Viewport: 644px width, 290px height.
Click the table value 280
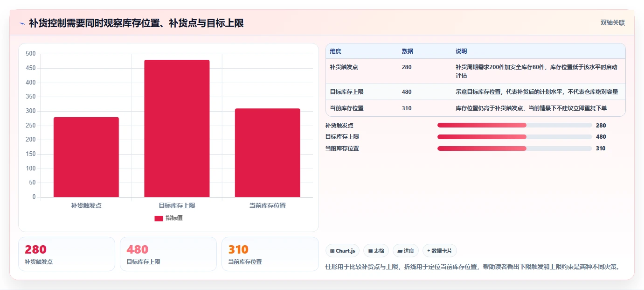click(x=407, y=67)
